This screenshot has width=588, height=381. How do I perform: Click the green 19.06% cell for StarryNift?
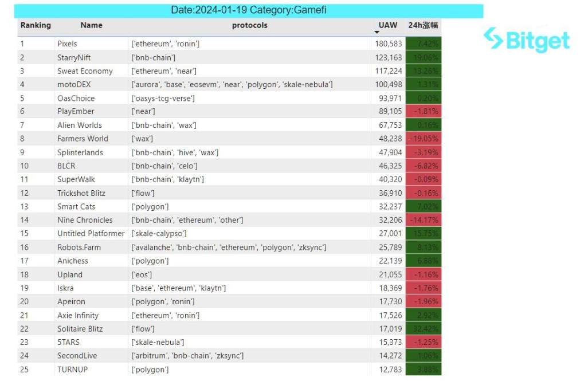(423, 58)
